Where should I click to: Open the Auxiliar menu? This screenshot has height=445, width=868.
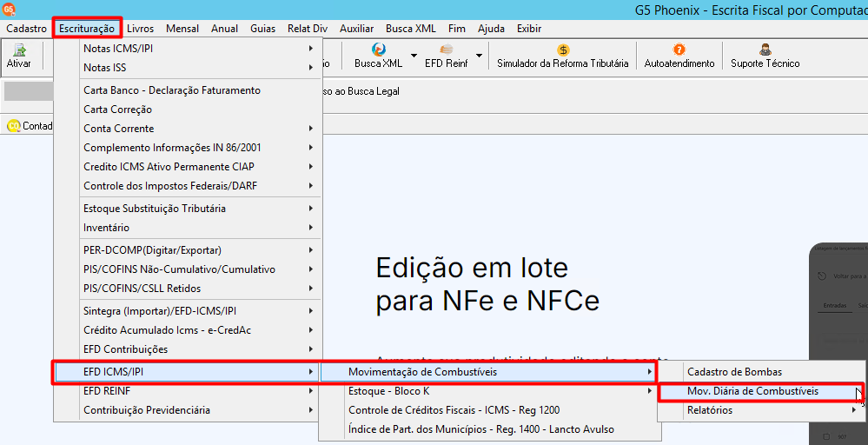click(356, 28)
